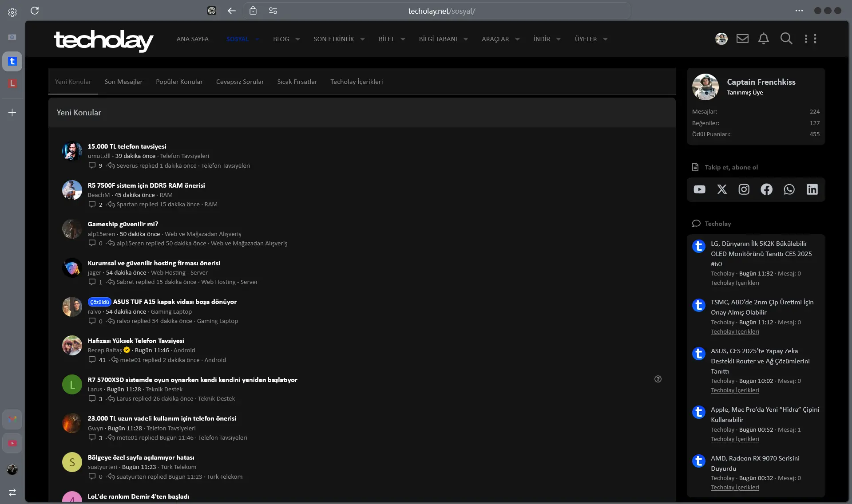852x504 pixels.
Task: Open the LG 5K2K OLED monitor article
Action: click(761, 253)
